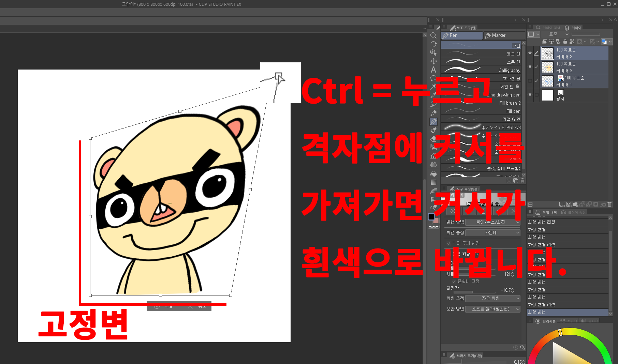Toggle 종횡비 고정 checkbox
Screen dimensions: 618x364
[x=454, y=281]
